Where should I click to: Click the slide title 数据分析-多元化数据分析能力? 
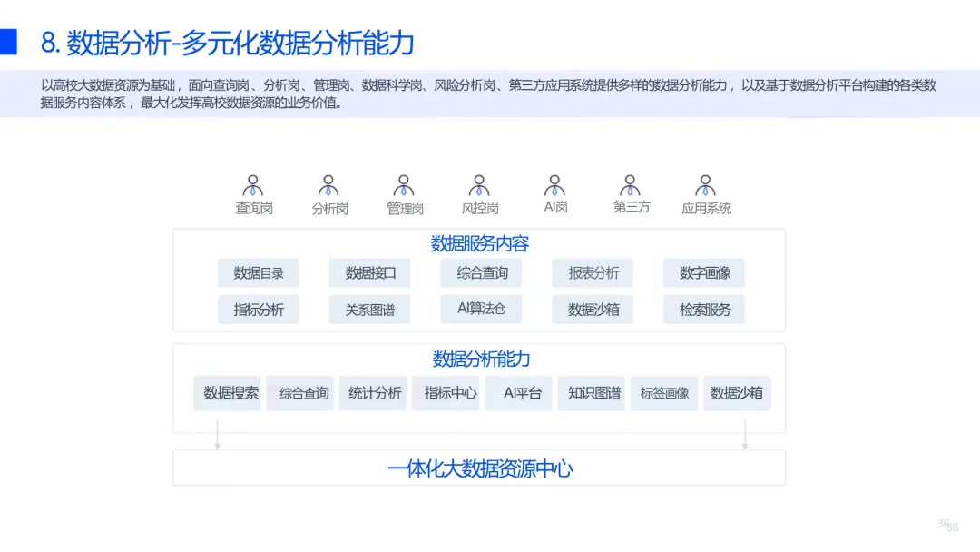click(227, 43)
